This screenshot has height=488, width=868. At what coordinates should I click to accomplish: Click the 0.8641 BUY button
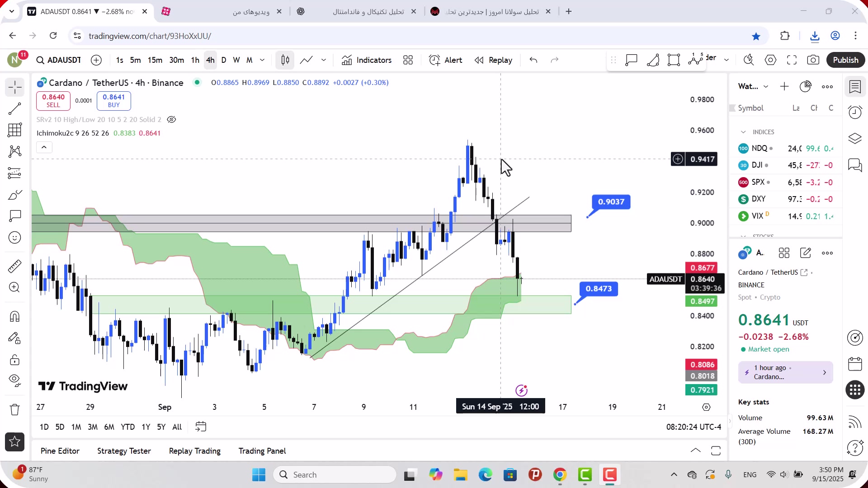pos(114,101)
